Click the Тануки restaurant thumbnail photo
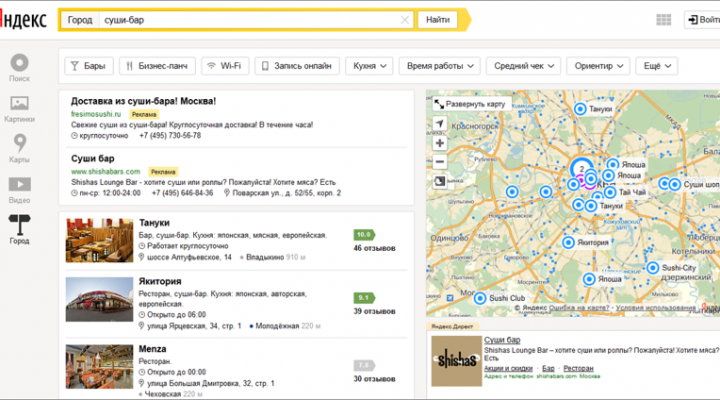The image size is (720, 400). (x=93, y=240)
